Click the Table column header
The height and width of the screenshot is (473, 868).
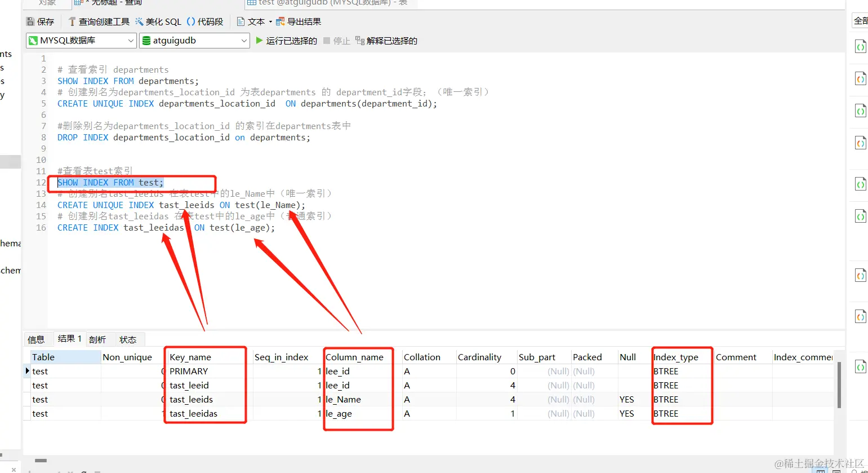click(x=65, y=357)
